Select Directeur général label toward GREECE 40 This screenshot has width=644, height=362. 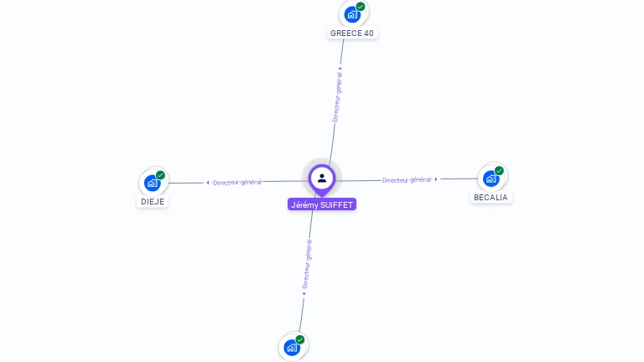pyautogui.click(x=337, y=97)
